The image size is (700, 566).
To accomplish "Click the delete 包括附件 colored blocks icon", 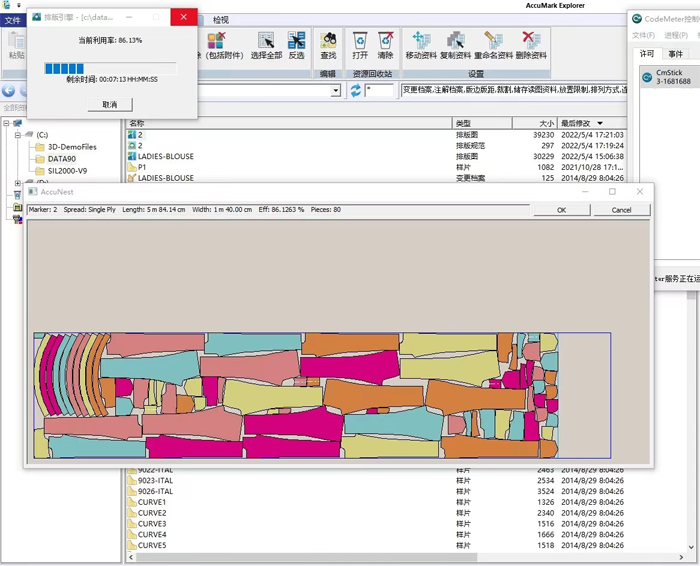I will (x=217, y=40).
